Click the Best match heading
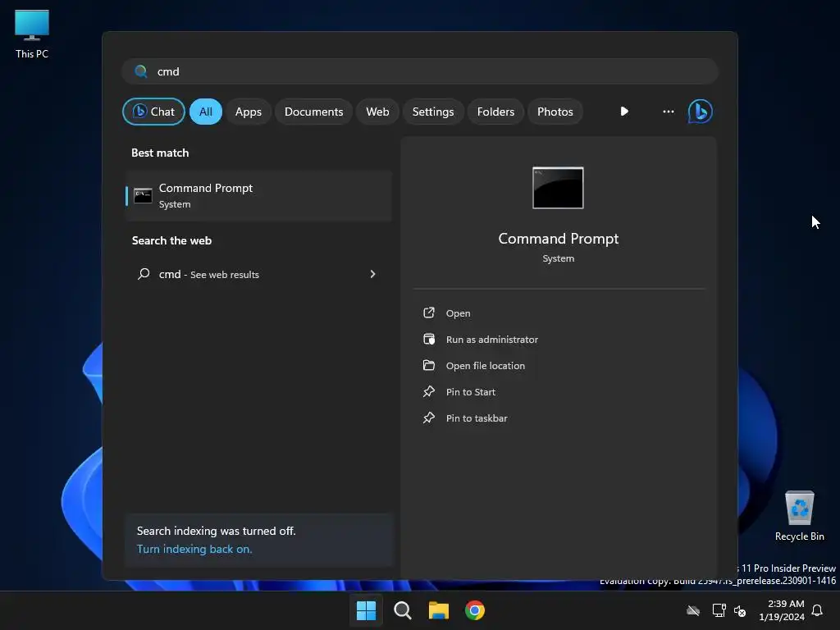Image resolution: width=840 pixels, height=630 pixels. click(160, 153)
